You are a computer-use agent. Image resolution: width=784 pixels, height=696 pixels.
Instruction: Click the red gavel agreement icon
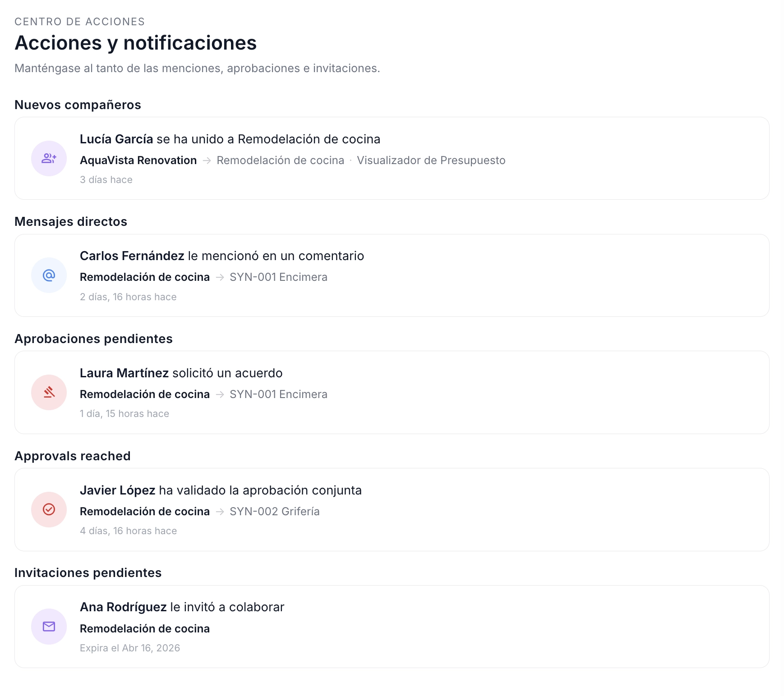pos(49,392)
